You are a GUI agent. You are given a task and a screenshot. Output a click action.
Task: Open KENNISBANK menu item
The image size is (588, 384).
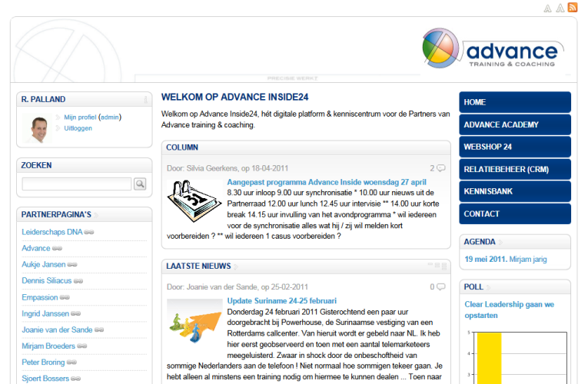515,191
